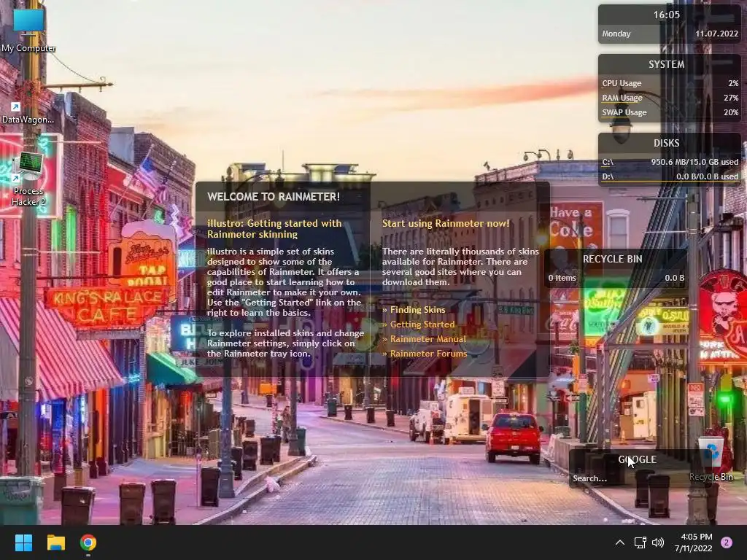Click the D:\ disk usage bar
Viewport: 747px width, 560px height.
tap(670, 182)
